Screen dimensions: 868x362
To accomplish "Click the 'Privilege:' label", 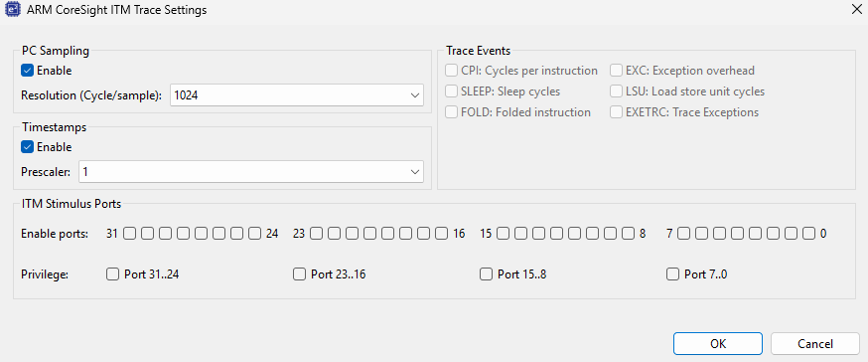I will (x=45, y=273).
